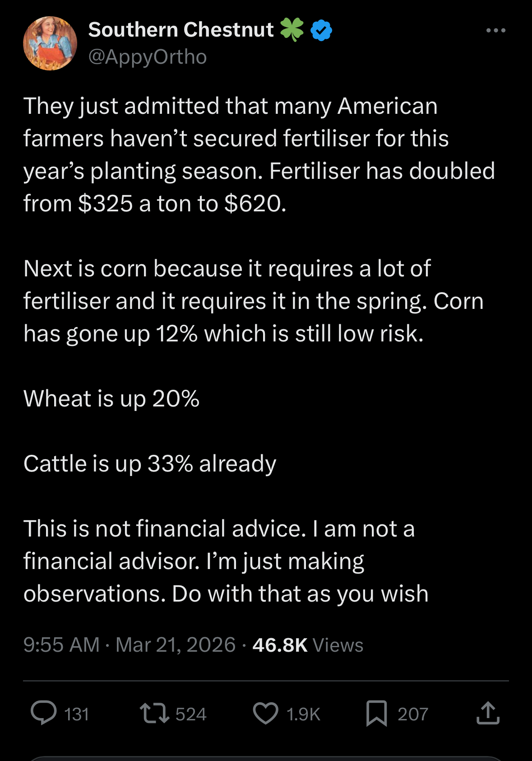Tap the repost arrows icon
The width and height of the screenshot is (532, 761).
click(154, 713)
